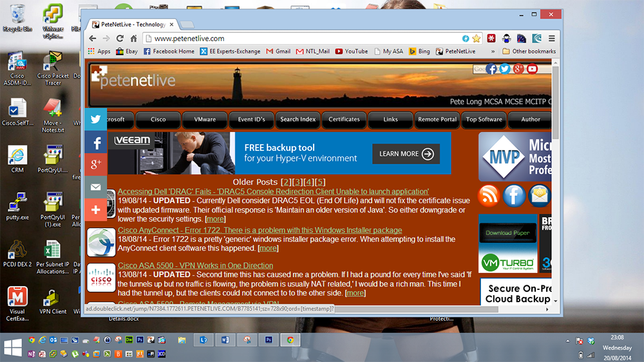This screenshot has width=644, height=362.
Task: Click the Facebook Home bookmark
Action: point(169,52)
